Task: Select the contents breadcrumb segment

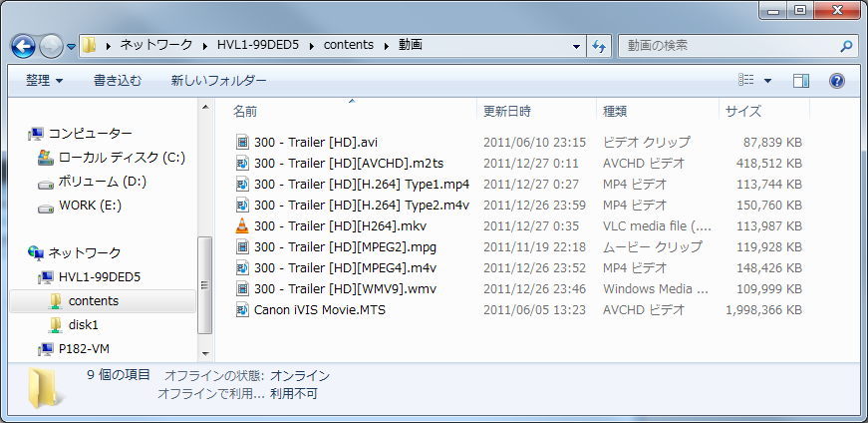Action: tap(348, 45)
